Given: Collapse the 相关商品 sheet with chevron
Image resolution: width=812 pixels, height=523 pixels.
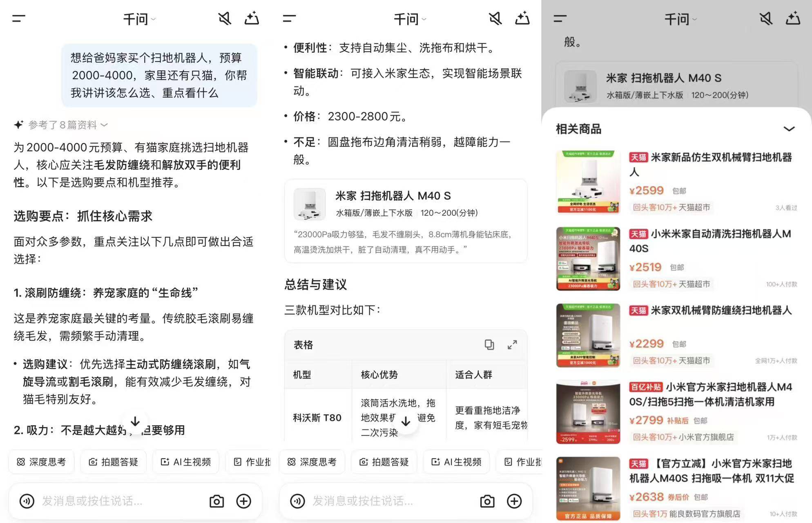Looking at the screenshot, I should (789, 129).
